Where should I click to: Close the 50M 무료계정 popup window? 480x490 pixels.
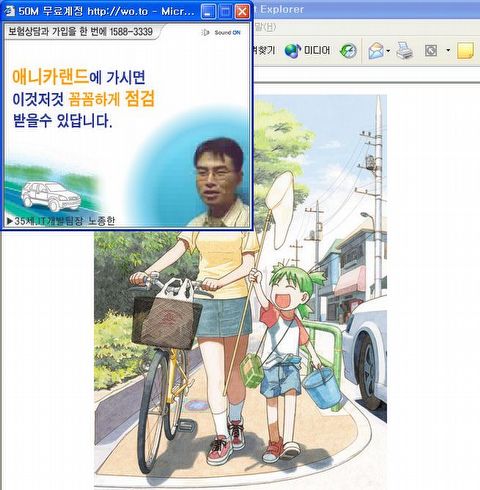coord(242,12)
